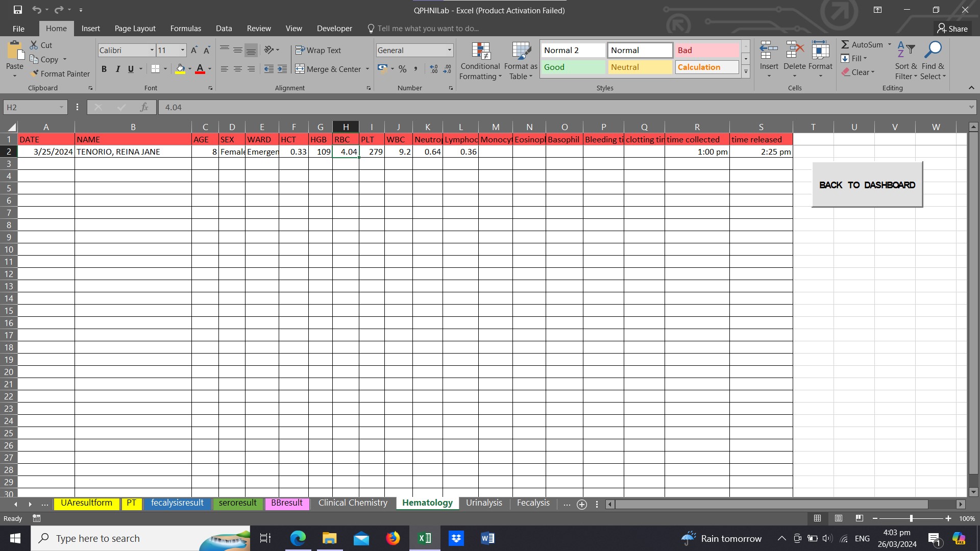Expand the font name Calibri dropdown
This screenshot has height=551, width=980.
pos(152,50)
